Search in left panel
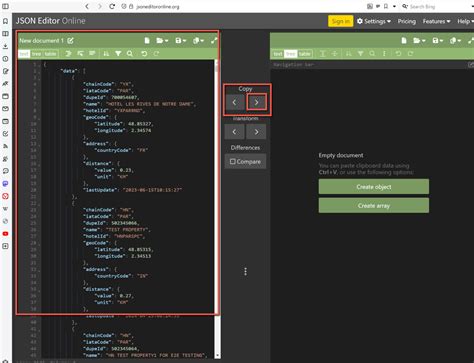The width and height of the screenshot is (474, 363). click(x=130, y=54)
